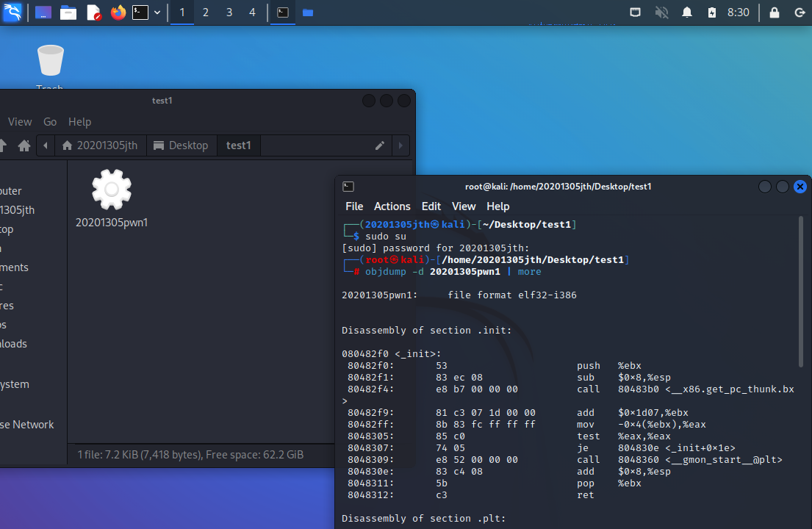Screen dimensions: 812x529
Task: Open Edit menu in terminal
Action: coord(431,206)
